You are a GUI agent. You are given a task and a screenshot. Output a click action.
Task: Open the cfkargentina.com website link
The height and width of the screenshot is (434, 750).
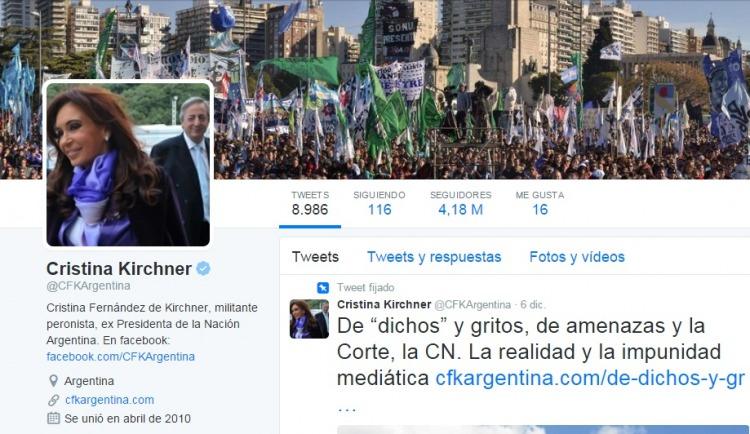[x=110, y=400]
